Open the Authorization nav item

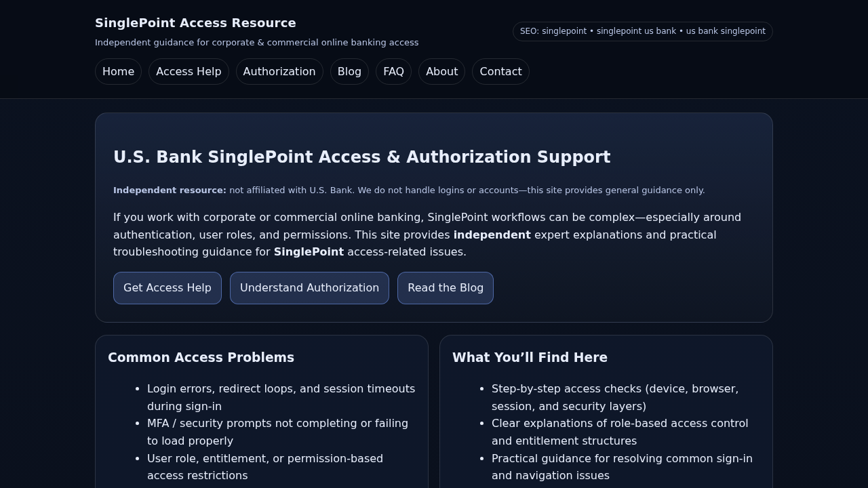[x=279, y=71]
